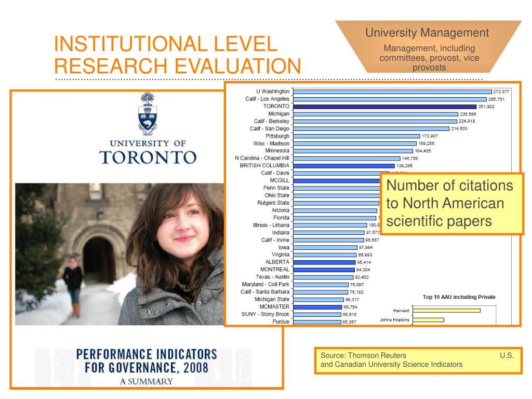
Task: Click the University of Toronto crest logo
Action: (x=148, y=114)
